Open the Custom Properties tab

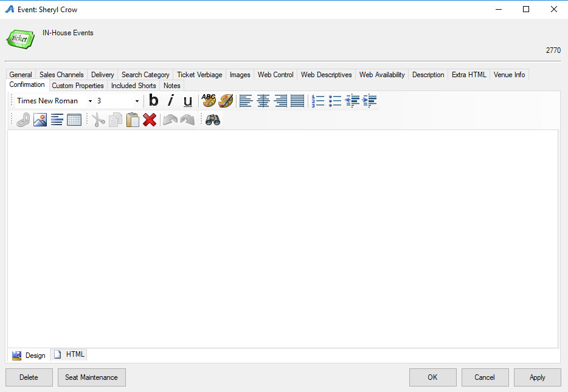[x=78, y=86]
